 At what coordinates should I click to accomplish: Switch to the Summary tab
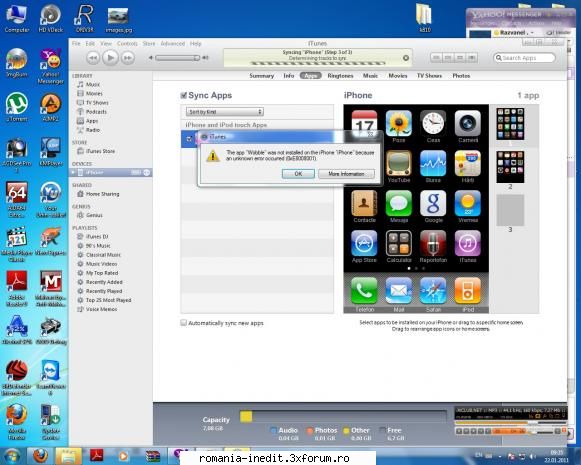pyautogui.click(x=262, y=76)
